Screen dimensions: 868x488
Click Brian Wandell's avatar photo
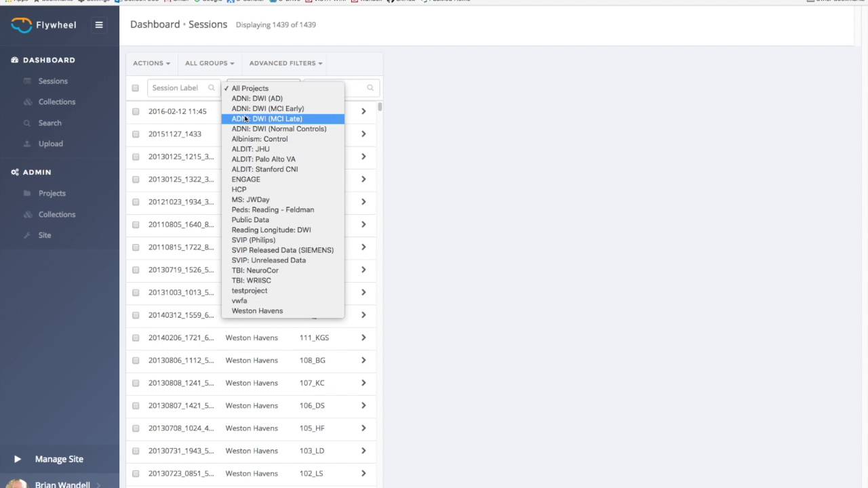tap(17, 484)
